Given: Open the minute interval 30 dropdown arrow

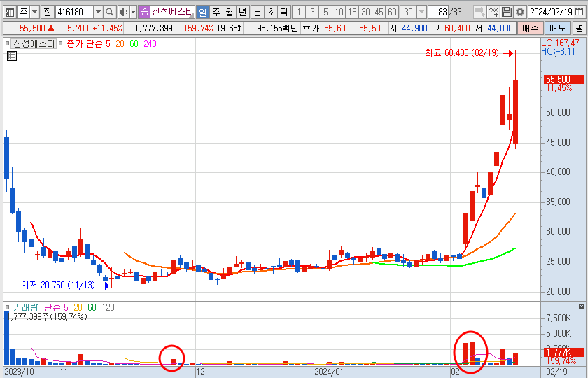Looking at the screenshot, I should pos(421,13).
